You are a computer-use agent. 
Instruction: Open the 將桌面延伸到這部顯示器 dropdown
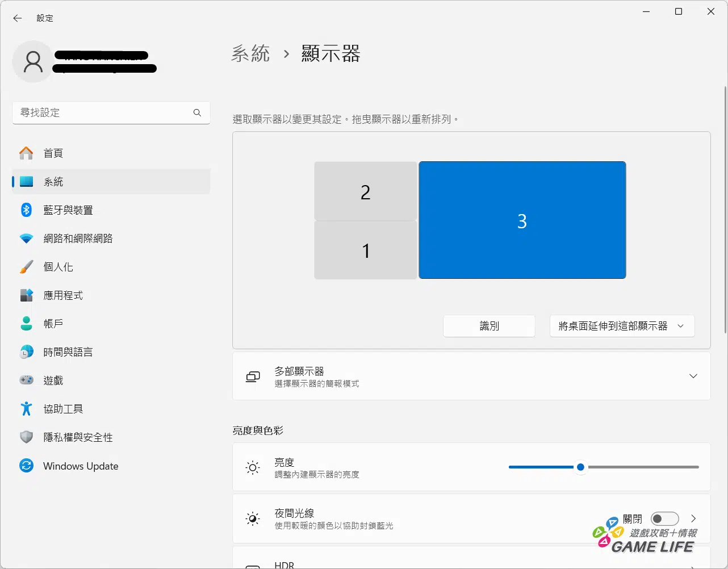pyautogui.click(x=622, y=327)
